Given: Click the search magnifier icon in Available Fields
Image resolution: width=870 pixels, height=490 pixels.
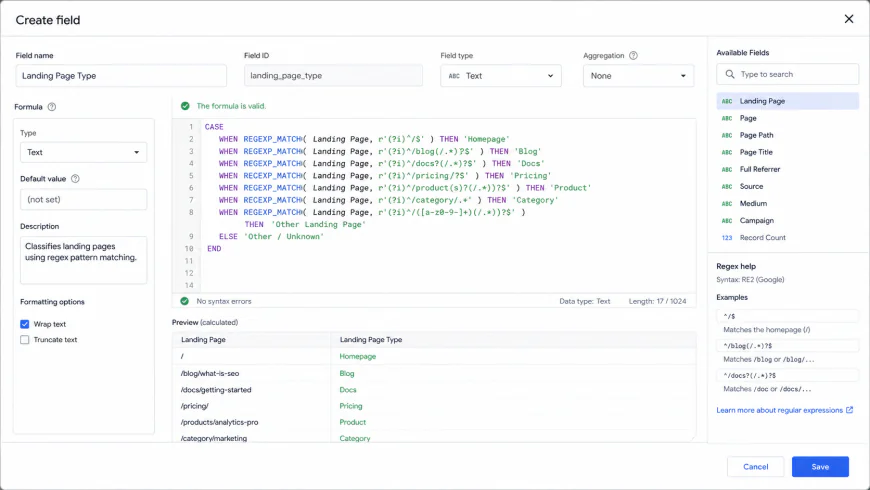Looking at the screenshot, I should (730, 74).
